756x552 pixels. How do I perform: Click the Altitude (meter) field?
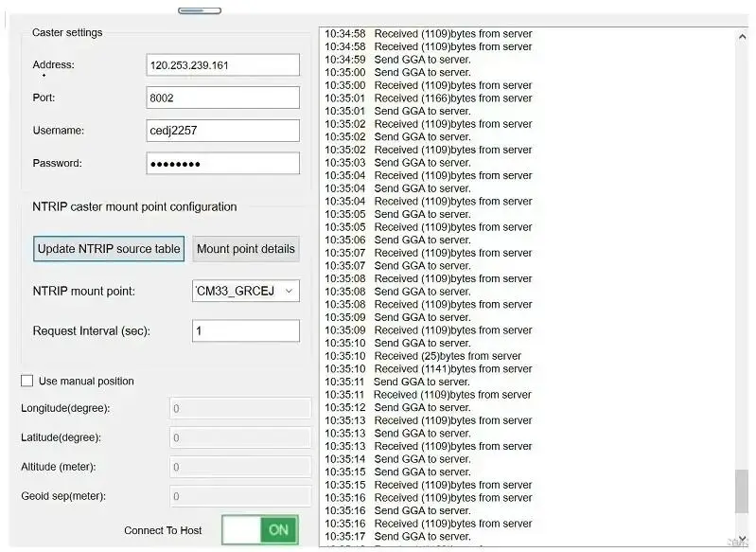coord(240,467)
